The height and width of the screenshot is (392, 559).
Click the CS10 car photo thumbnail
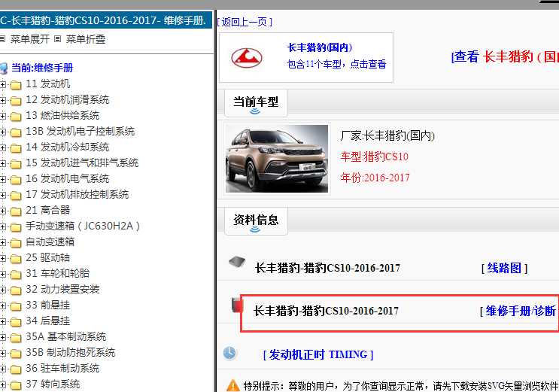[x=277, y=159]
